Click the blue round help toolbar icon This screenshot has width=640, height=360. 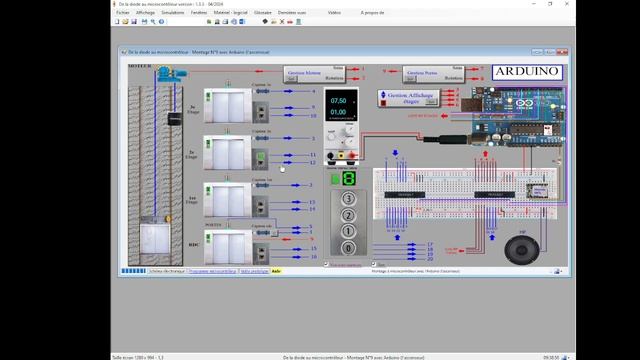pyautogui.click(x=162, y=22)
